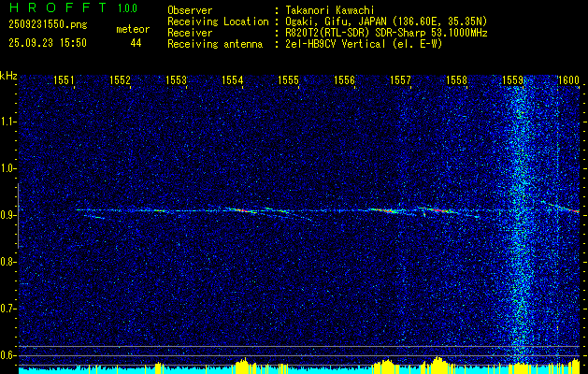Click the 0.7 kHz axis label
Screen dimensions: 588x374
8,309
